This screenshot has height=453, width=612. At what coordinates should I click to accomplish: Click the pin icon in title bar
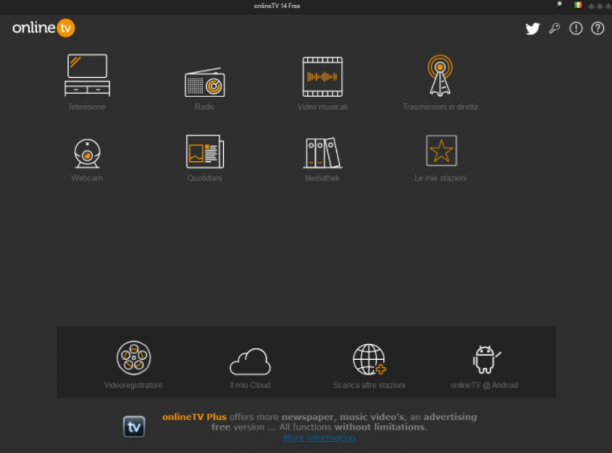(x=559, y=5)
